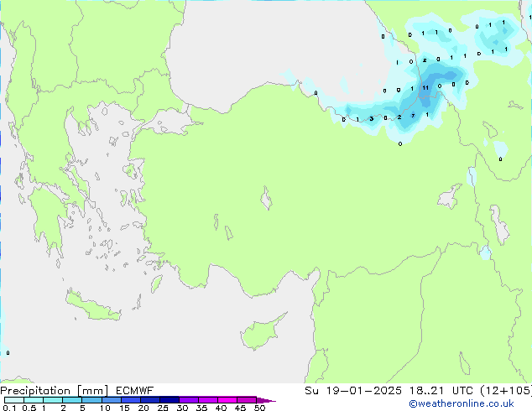Click the legend label '0.1'
Image resolution: width=532 pixels, height=411 pixels.
9,408
